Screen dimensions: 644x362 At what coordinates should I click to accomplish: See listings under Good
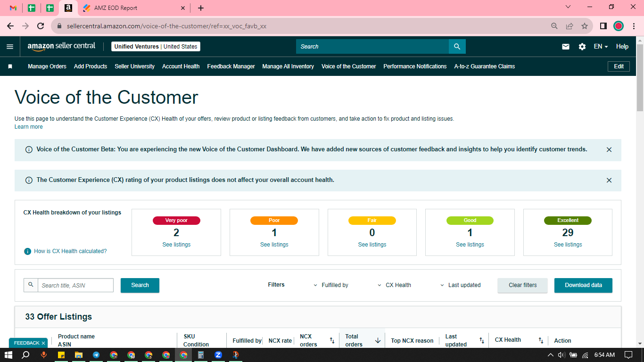[470, 245]
